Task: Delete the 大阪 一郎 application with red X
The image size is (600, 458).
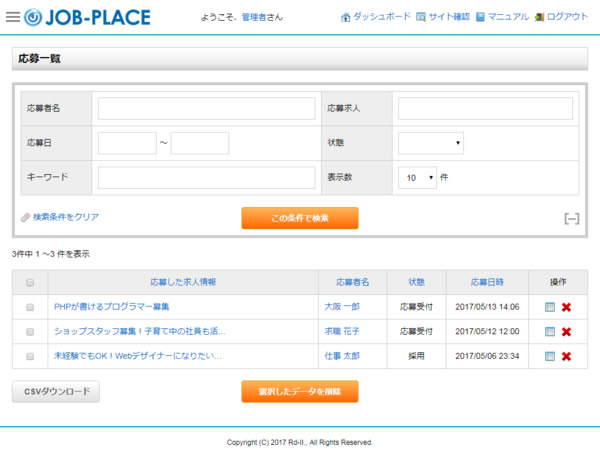Action: [x=566, y=307]
